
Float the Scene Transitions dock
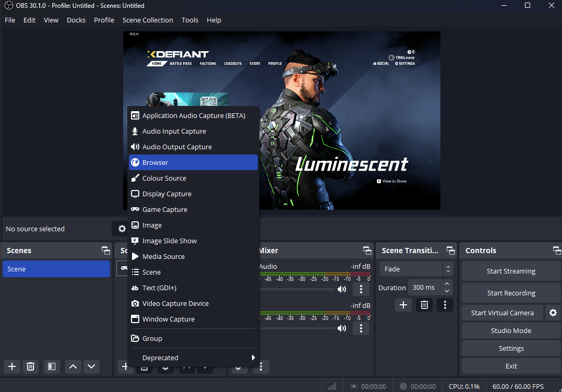click(450, 251)
